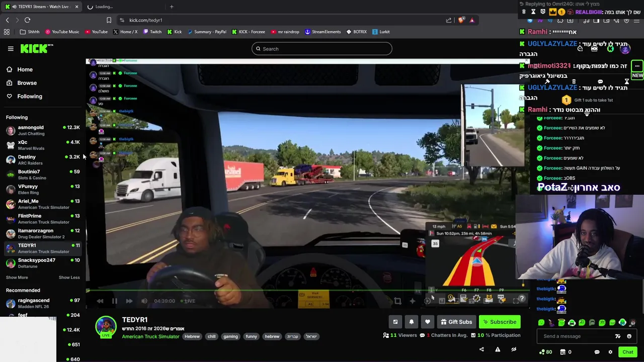Viewport: 644px width, 362px height.
Task: Show stream stats bar-chart icon in player
Action: [442, 301]
